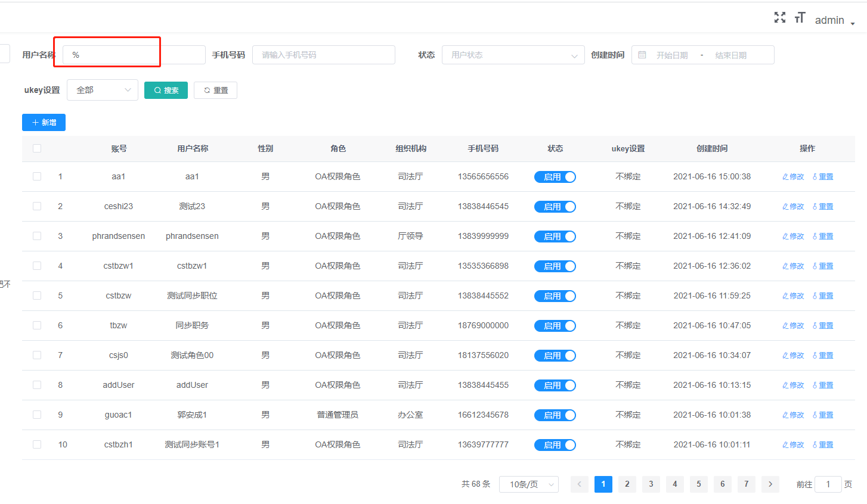Click the calendar icon in date range
Image resolution: width=867 pixels, height=504 pixels.
pos(642,55)
